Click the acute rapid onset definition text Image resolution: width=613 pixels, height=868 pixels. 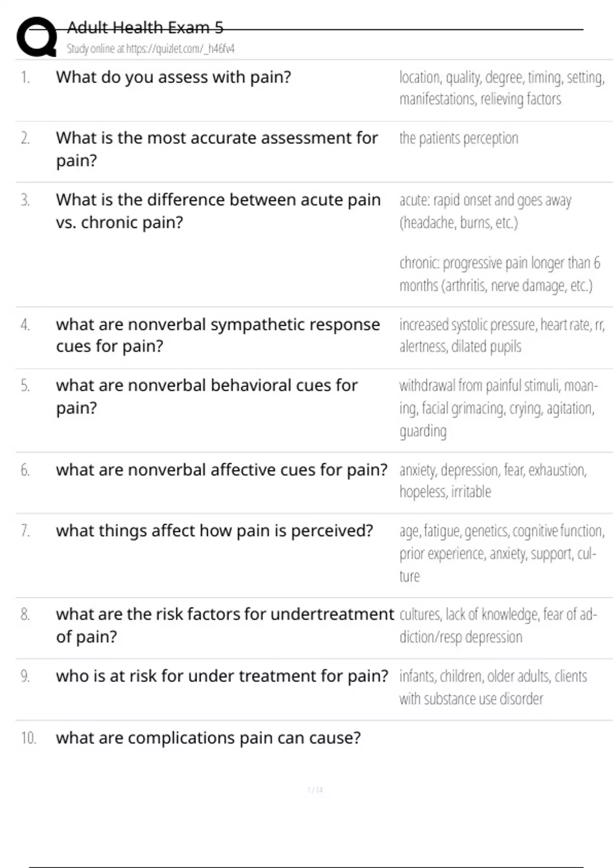[485, 211]
